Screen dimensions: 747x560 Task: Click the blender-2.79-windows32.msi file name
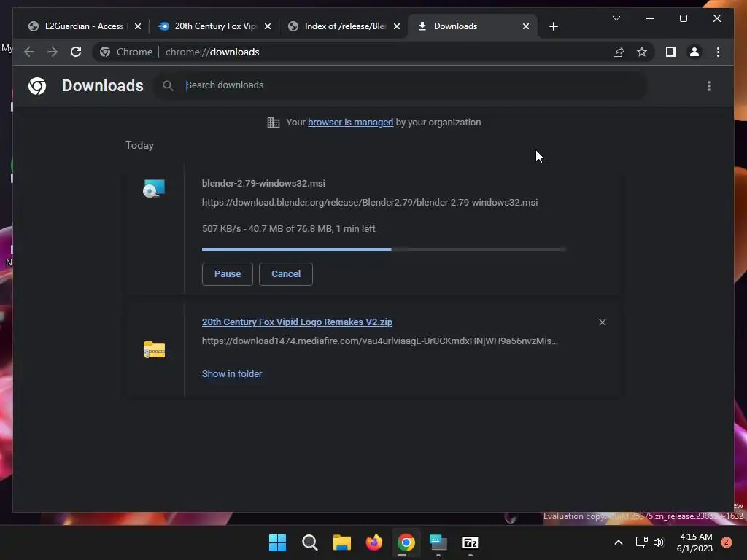263,183
